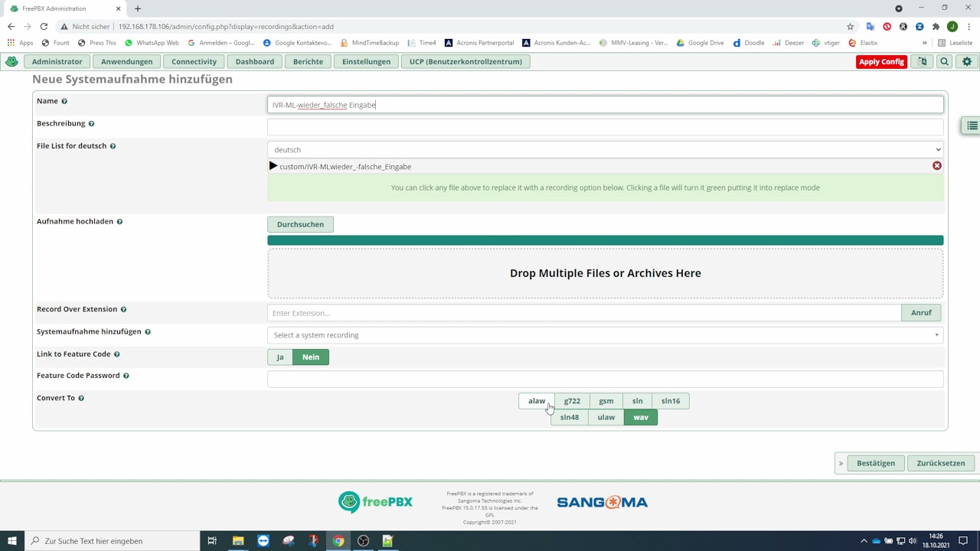Open File Explorer from the taskbar
The width and height of the screenshot is (980, 551).
coord(238,540)
